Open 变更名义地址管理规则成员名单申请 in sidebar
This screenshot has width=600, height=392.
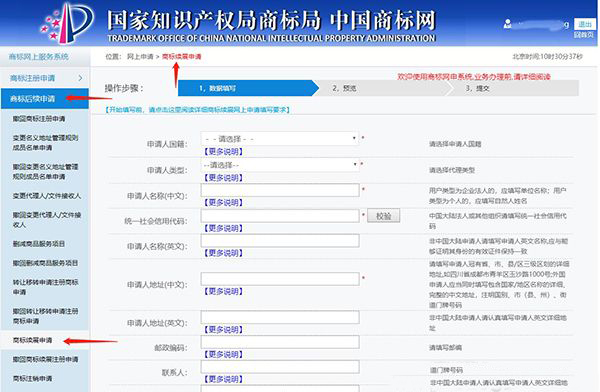tap(46, 142)
